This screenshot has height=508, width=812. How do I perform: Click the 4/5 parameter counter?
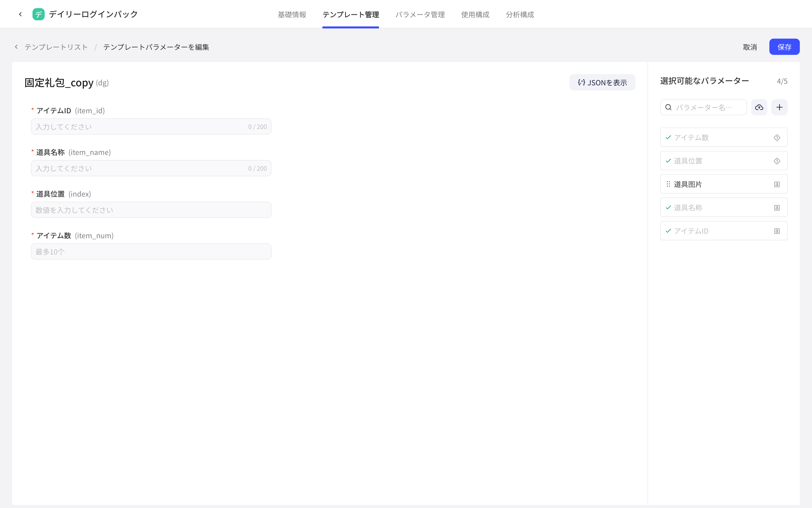point(782,81)
